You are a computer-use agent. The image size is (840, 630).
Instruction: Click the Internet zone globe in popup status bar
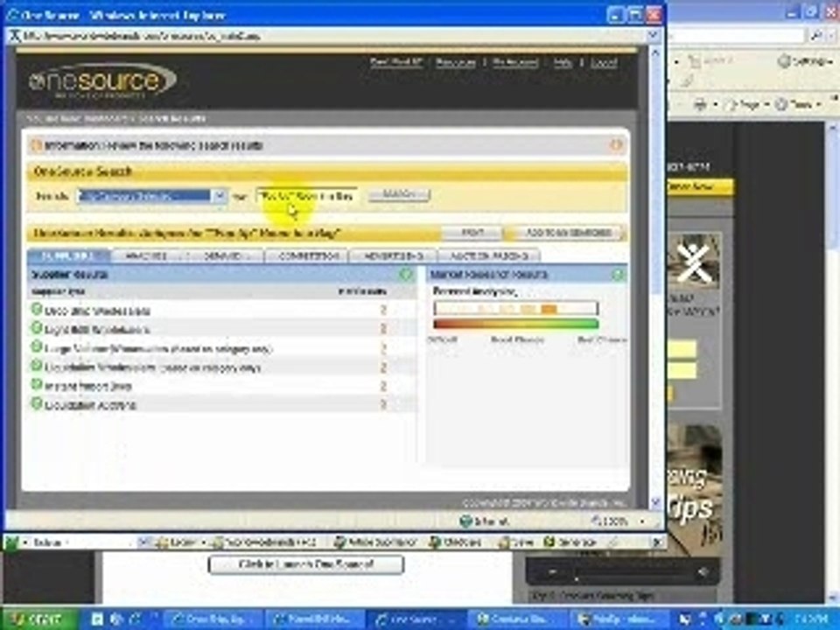pos(466,521)
